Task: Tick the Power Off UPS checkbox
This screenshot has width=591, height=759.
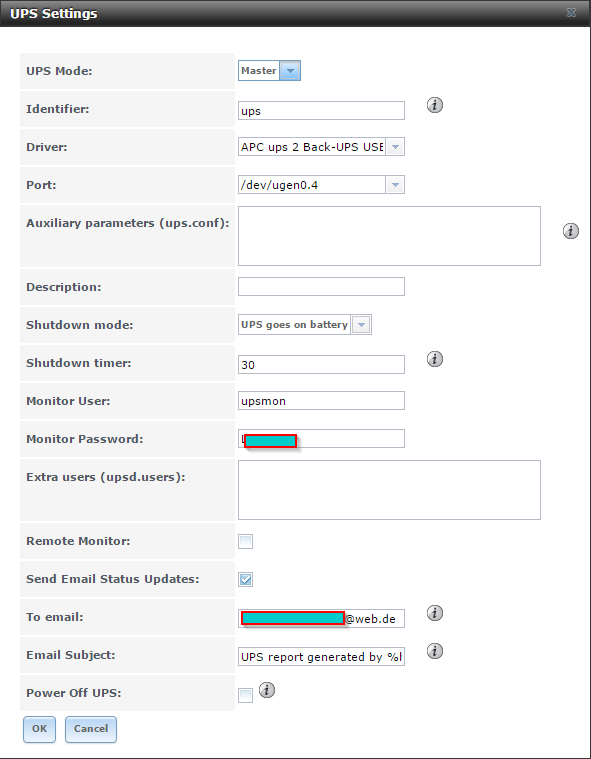Action: (x=245, y=696)
